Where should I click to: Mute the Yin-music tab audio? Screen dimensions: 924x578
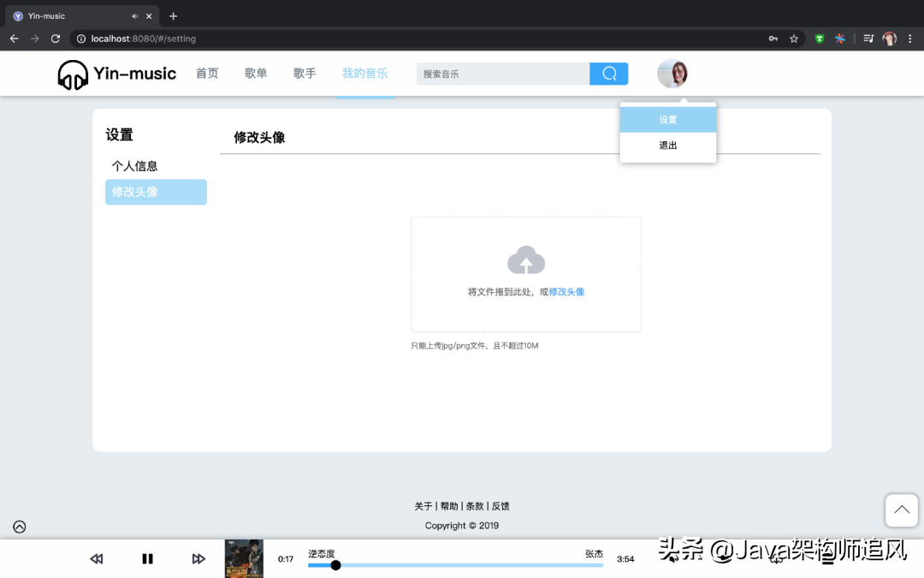(135, 16)
